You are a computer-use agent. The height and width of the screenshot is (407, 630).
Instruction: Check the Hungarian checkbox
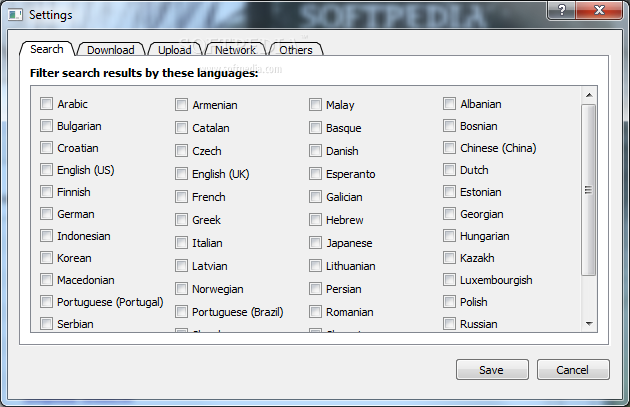pyautogui.click(x=449, y=236)
